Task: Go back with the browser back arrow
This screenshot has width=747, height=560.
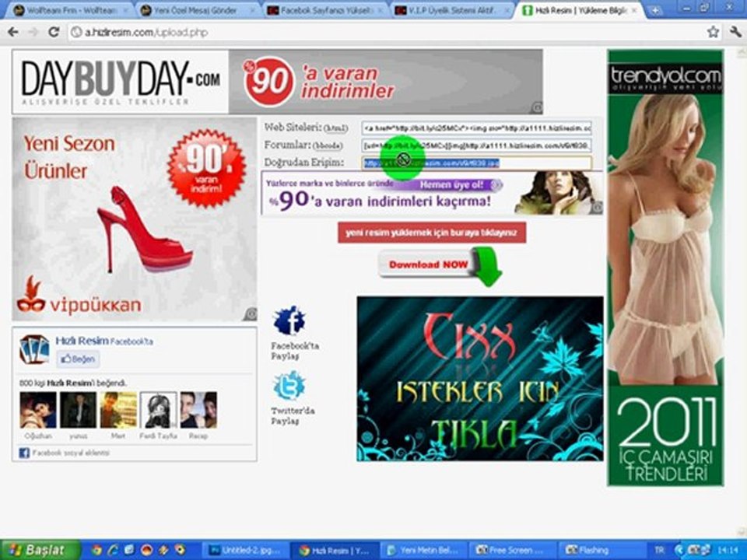Action: click(13, 32)
